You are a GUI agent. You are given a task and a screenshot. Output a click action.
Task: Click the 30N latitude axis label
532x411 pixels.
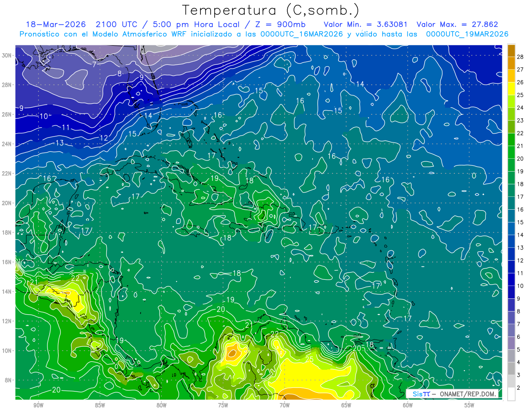8,55
